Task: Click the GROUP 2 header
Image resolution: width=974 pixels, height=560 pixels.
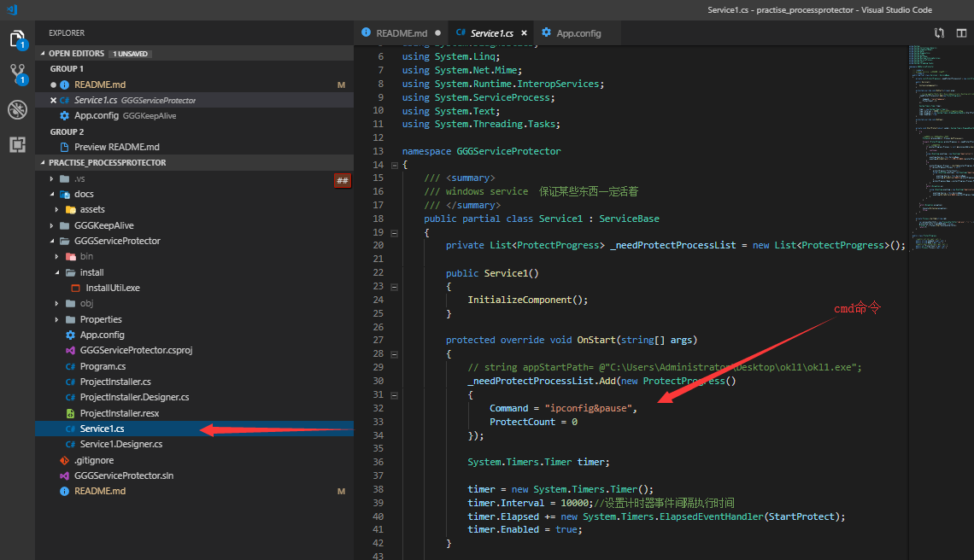Action: click(x=67, y=132)
